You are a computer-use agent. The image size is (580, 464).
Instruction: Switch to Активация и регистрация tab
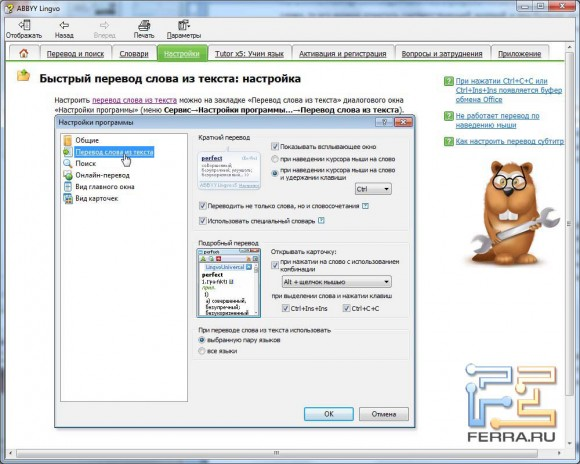[343, 54]
